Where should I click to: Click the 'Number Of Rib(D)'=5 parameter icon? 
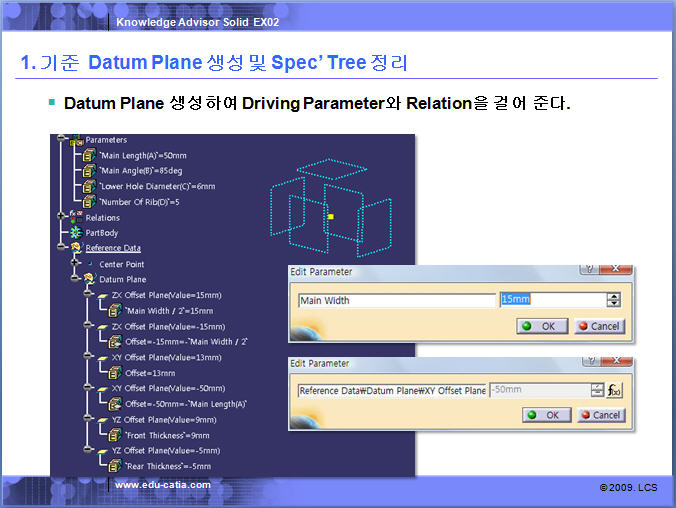tap(89, 201)
